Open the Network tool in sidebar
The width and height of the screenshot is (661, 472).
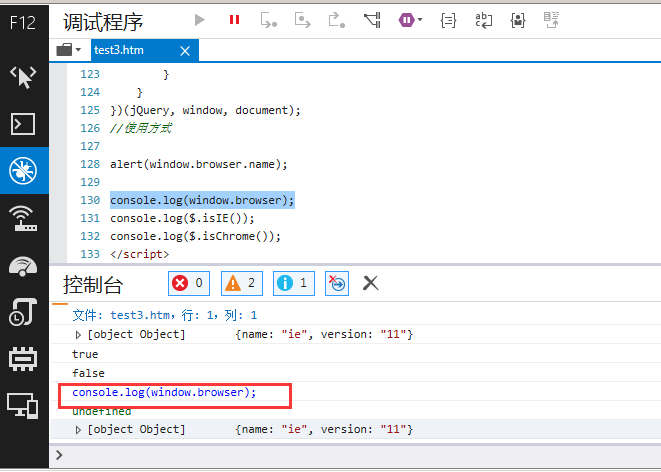[x=24, y=217]
